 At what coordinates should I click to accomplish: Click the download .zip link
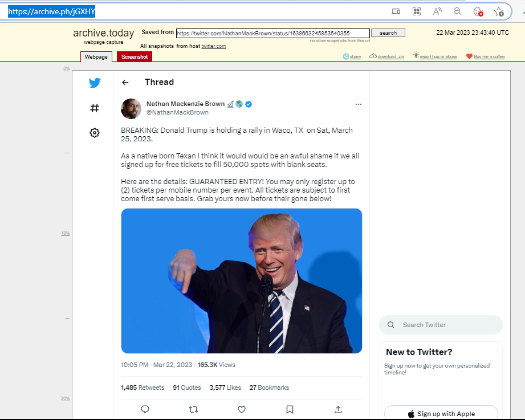(x=390, y=56)
